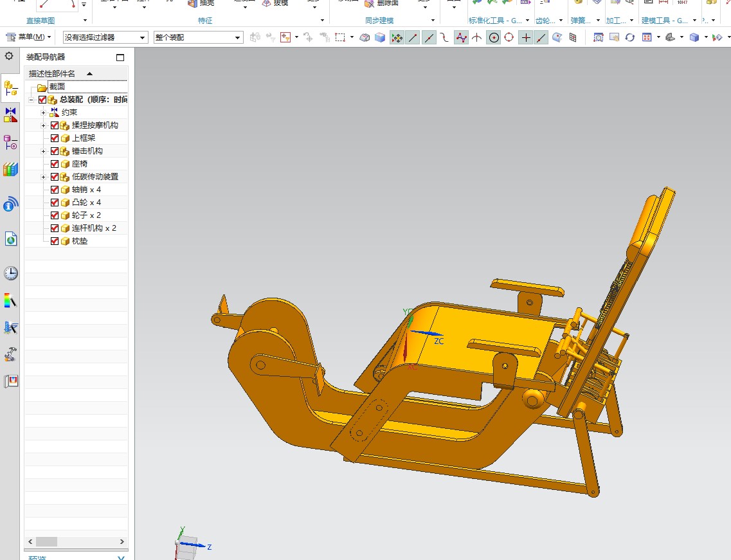Open the 齿轮 ribbon group
The width and height of the screenshot is (731, 560).
(x=548, y=21)
